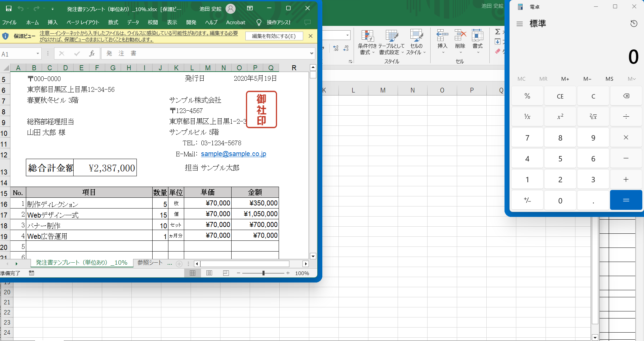Switch to the 数式 ribbon tab
The height and width of the screenshot is (341, 644).
113,23
